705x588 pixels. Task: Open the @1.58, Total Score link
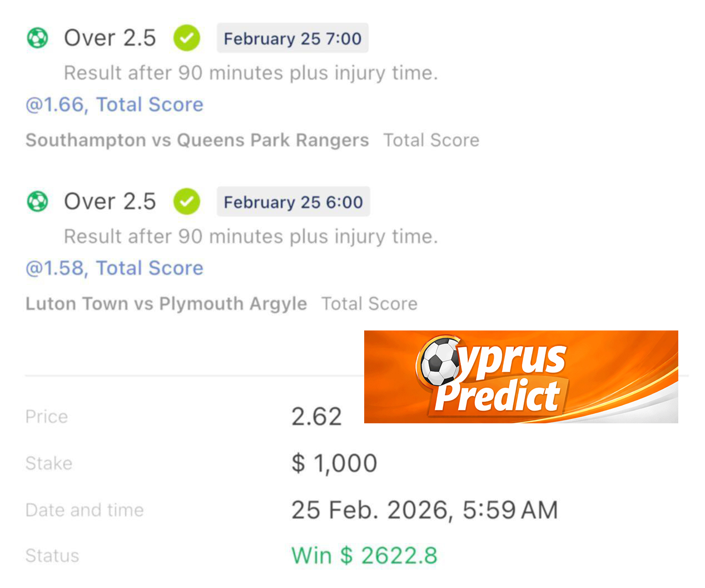click(x=115, y=268)
